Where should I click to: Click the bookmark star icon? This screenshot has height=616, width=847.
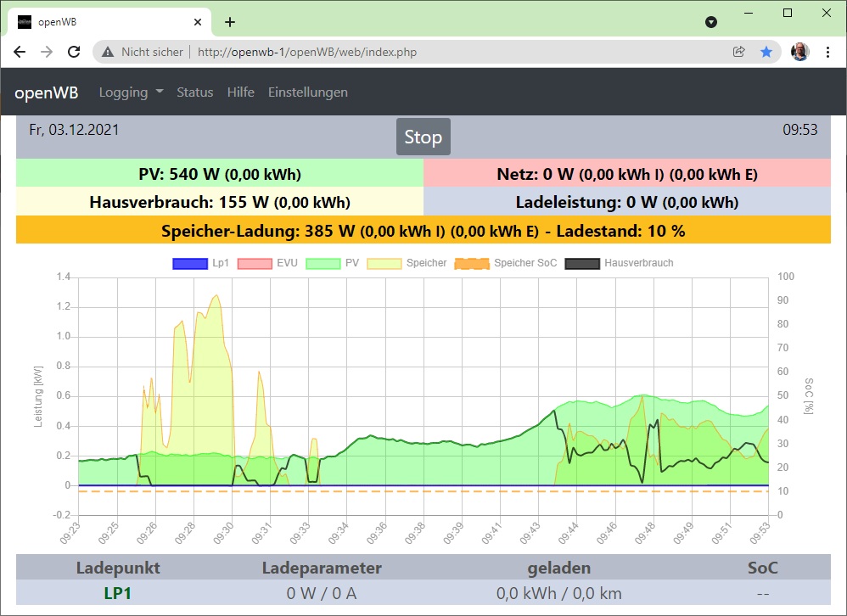766,52
